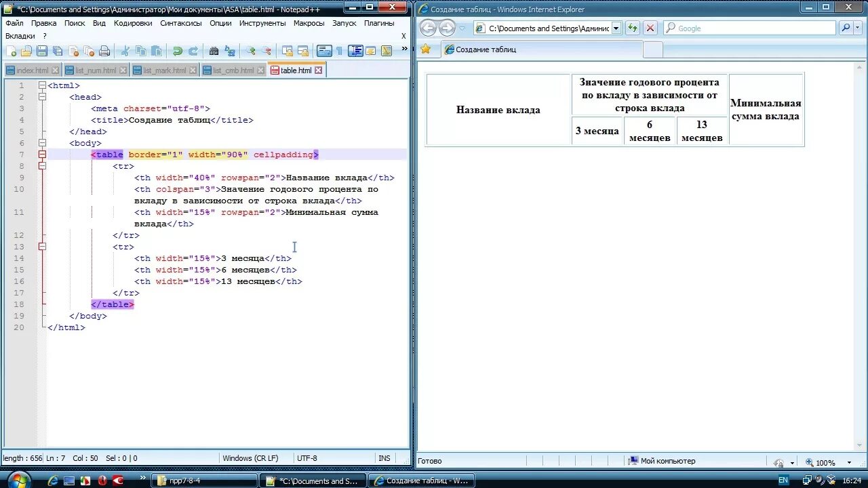
Task: Click the Copy toolbar icon
Action: pyautogui.click(x=141, y=51)
